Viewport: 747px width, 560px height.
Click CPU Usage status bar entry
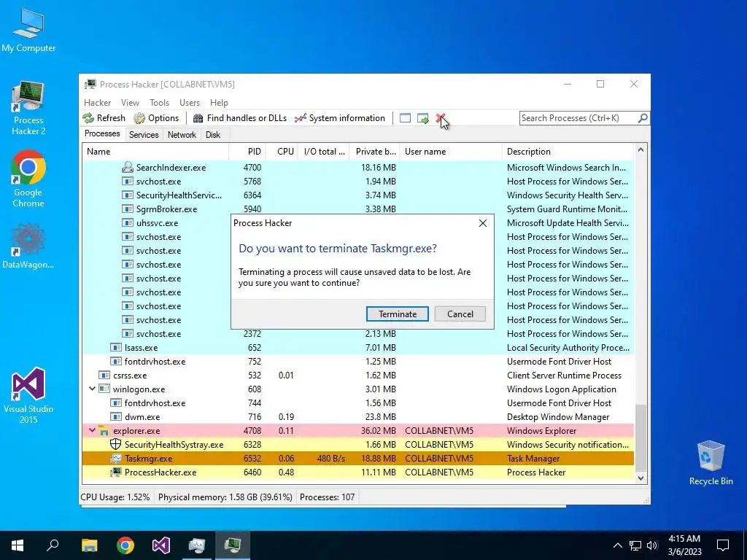(x=115, y=497)
